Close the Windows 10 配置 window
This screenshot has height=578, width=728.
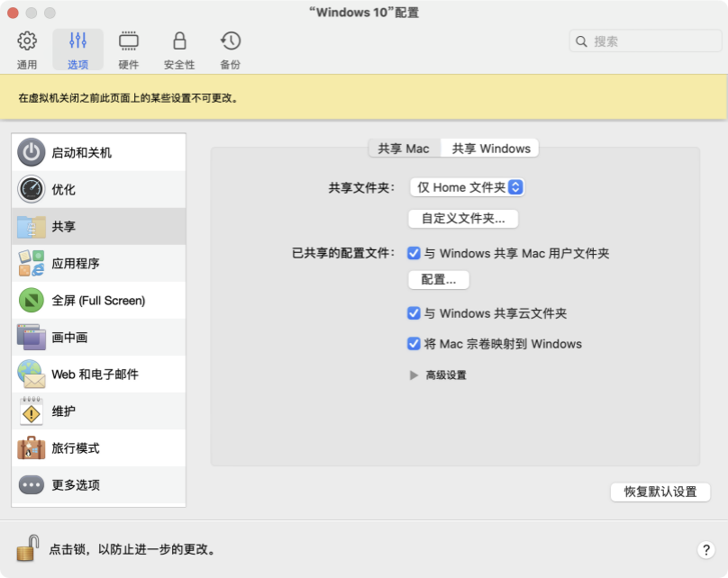(x=13, y=13)
